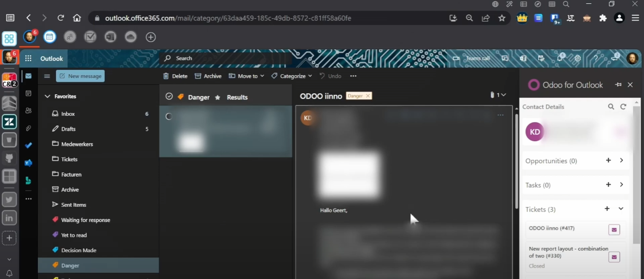Add a new Task with plus
644x279 pixels.
click(608, 184)
